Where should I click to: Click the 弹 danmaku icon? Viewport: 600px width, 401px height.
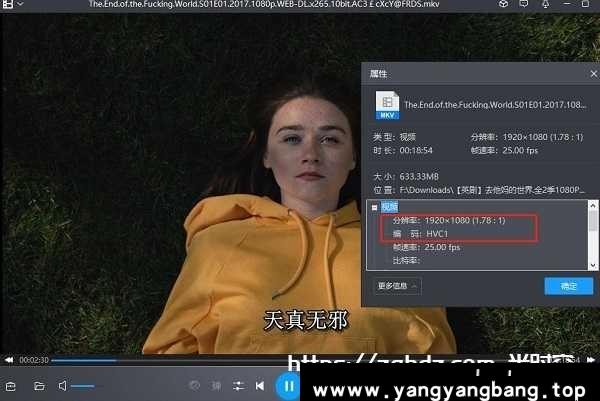tap(217, 386)
